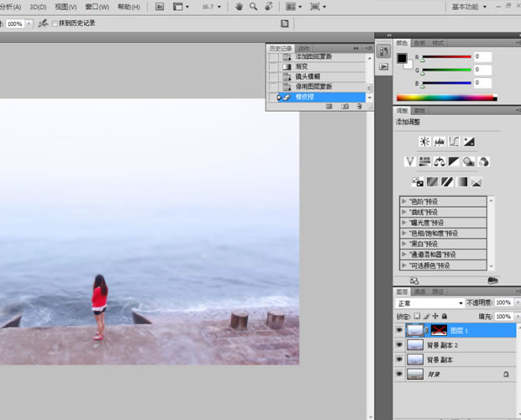Add a Selective Color adjustment
Viewport: 521px width, 420px height.
click(x=476, y=181)
